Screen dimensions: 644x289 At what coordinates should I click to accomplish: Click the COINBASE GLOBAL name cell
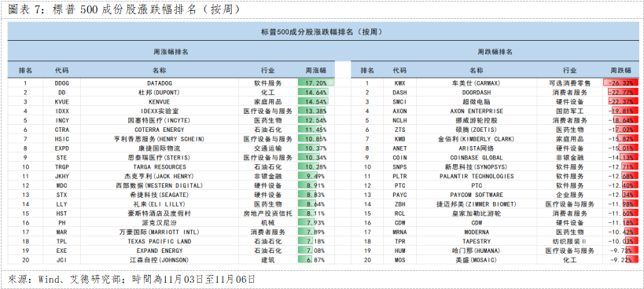[x=476, y=157]
